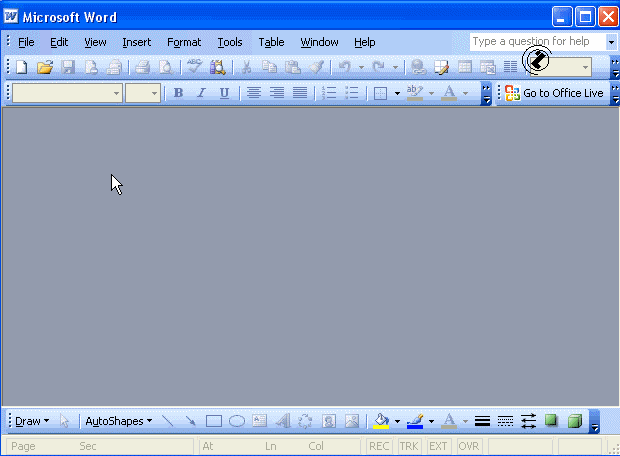The height and width of the screenshot is (456, 620).
Task: Select the Oval drawing tool
Action: [x=237, y=421]
